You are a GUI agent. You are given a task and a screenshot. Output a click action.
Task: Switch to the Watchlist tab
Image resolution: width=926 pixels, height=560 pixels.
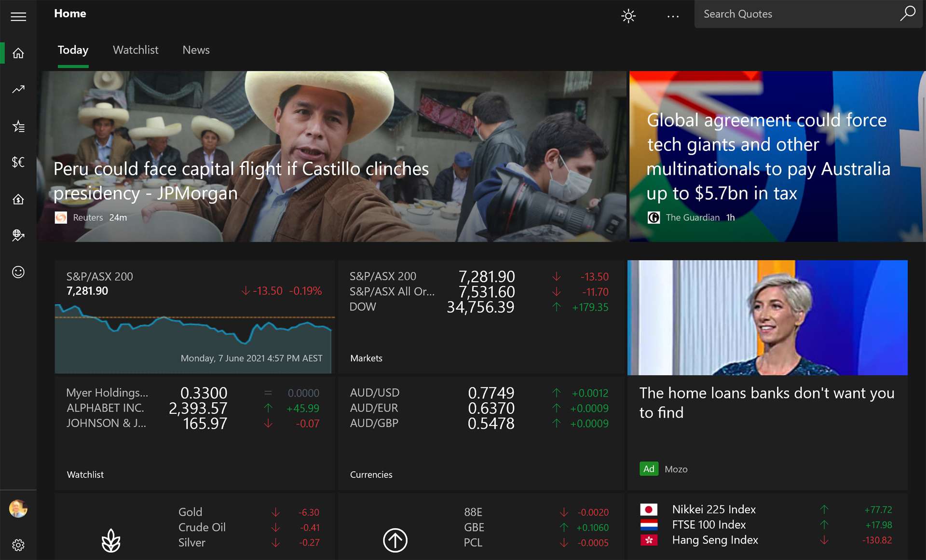point(136,50)
